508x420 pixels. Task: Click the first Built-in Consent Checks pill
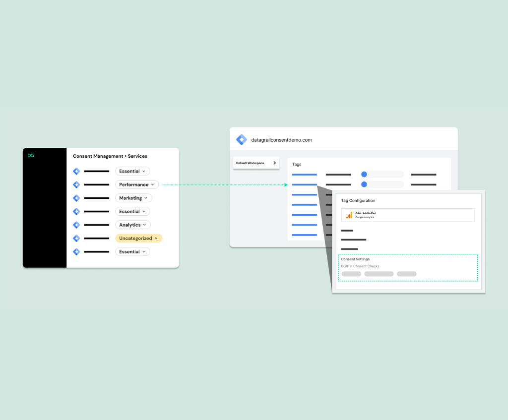351,274
